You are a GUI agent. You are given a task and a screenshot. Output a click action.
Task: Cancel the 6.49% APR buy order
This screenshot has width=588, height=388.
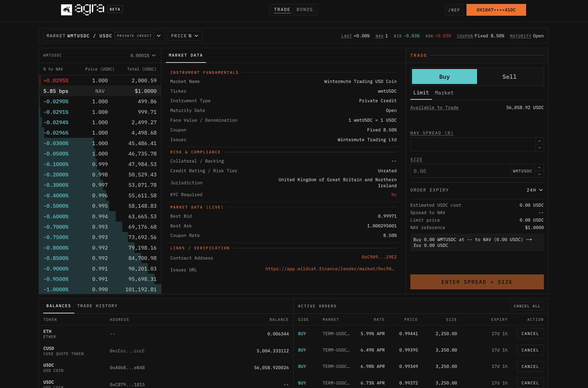tap(530, 350)
